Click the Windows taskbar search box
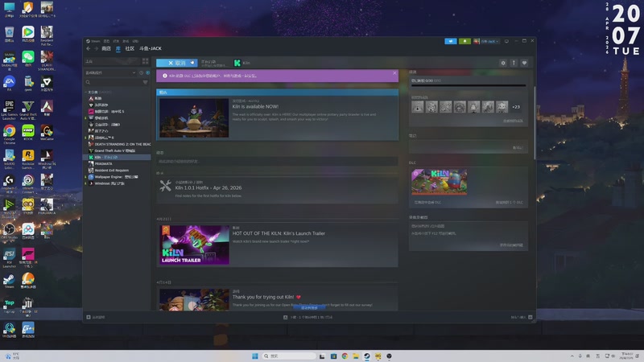This screenshot has width=644, height=362. (x=289, y=356)
